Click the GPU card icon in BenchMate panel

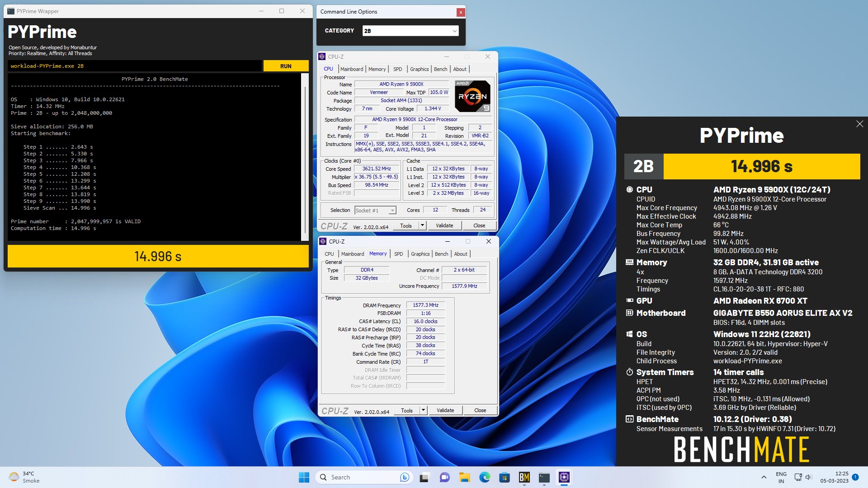pos(629,300)
